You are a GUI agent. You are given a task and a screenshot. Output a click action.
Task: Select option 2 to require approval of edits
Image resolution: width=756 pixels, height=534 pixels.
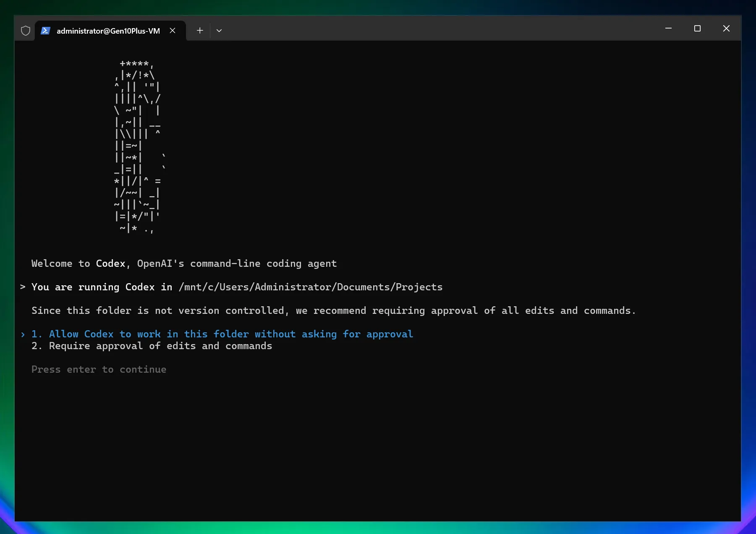click(x=160, y=346)
